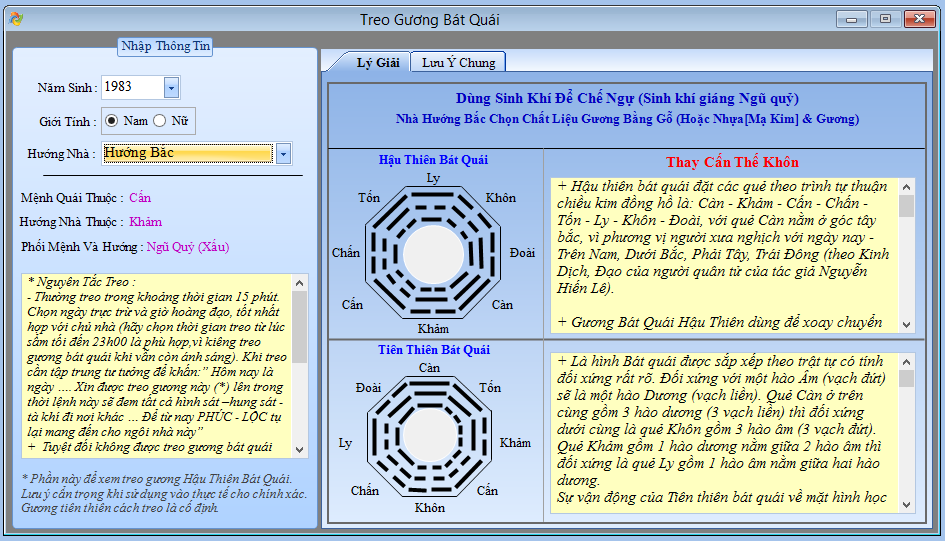Click the Hậu Thiên Bát Quái octagon diagram
The height and width of the screenshot is (541, 945).
coord(433,251)
